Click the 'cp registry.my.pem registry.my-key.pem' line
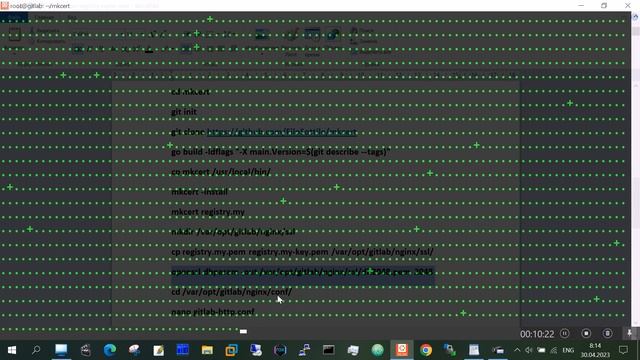This screenshot has width=640, height=360. (x=302, y=252)
